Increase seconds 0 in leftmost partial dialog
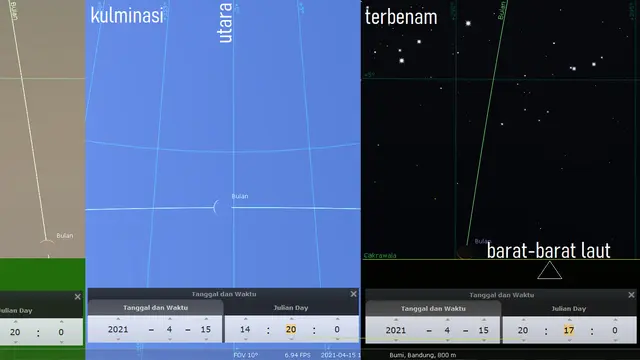640x360 pixels. (61, 322)
